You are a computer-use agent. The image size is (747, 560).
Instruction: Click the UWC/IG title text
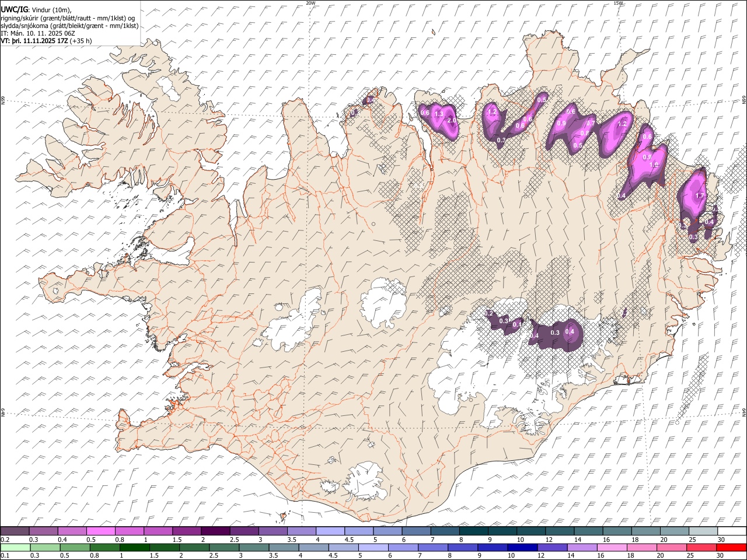[x=15, y=10]
